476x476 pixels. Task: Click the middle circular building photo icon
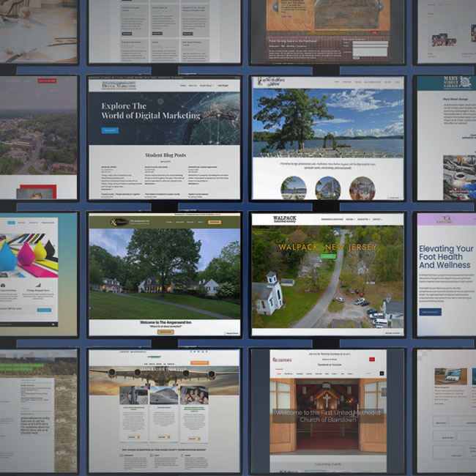point(327,188)
